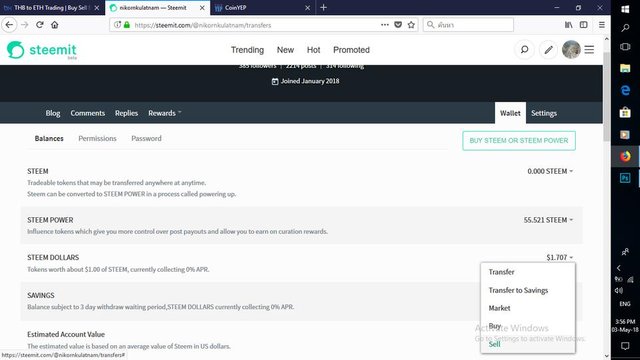Select the Balances sub-tab

coord(49,139)
